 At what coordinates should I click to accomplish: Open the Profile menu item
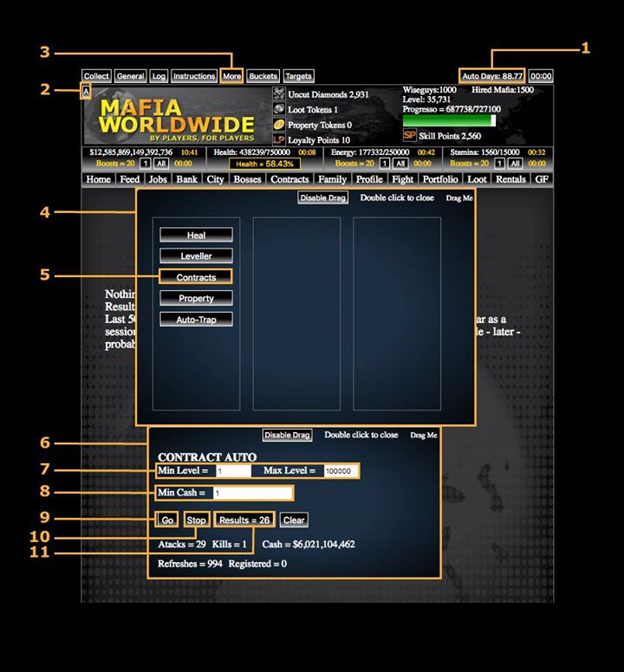coord(369,179)
